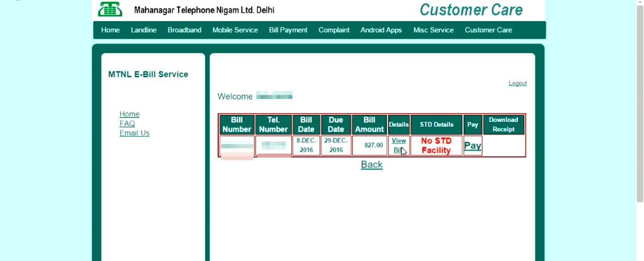Click the sidebar Home link
This screenshot has width=644, height=261.
point(129,114)
